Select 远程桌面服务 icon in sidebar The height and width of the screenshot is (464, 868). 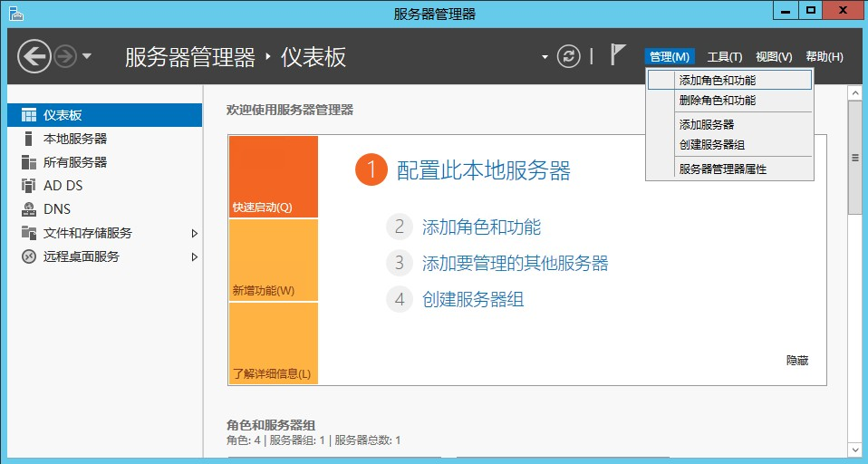29,256
